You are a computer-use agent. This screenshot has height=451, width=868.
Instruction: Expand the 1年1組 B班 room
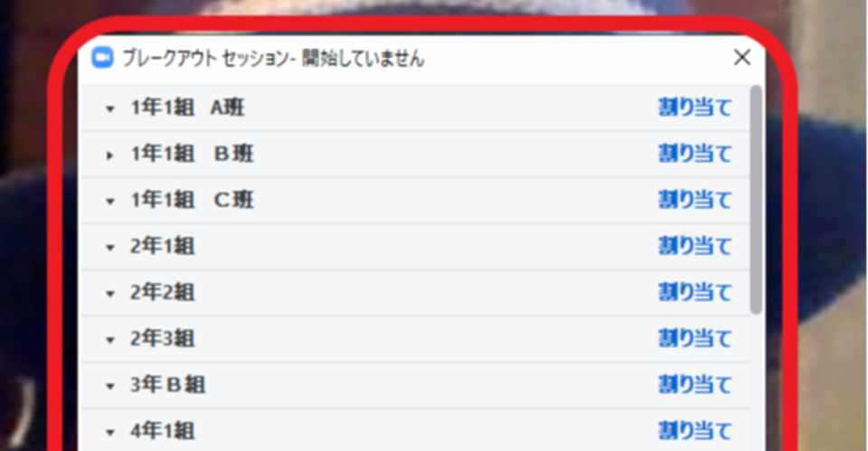point(110,155)
